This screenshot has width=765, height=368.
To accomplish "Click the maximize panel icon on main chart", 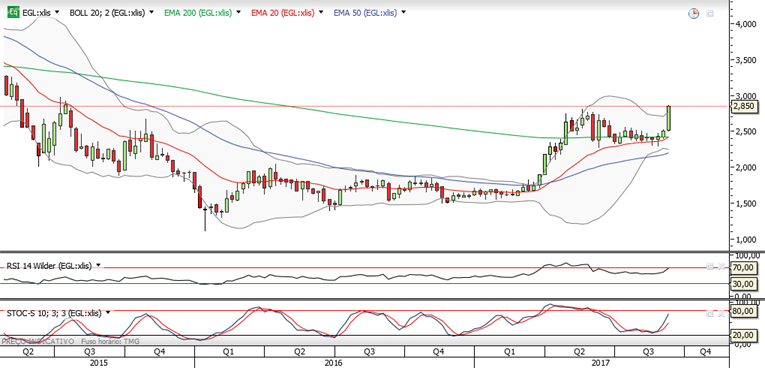I will [710, 14].
